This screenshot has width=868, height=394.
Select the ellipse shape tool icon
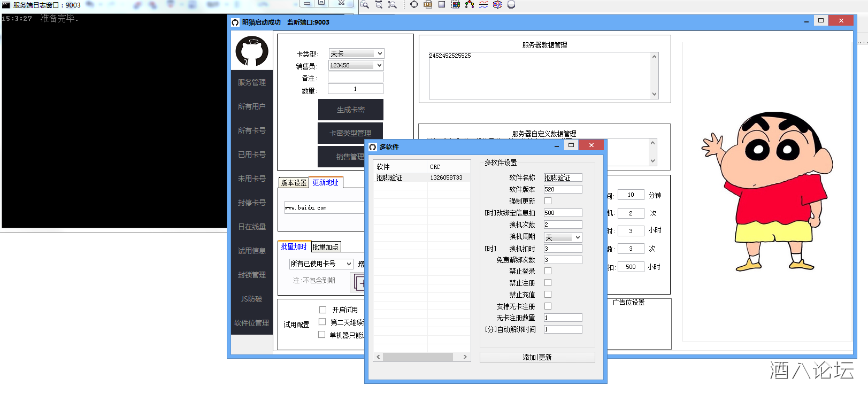tap(414, 4)
